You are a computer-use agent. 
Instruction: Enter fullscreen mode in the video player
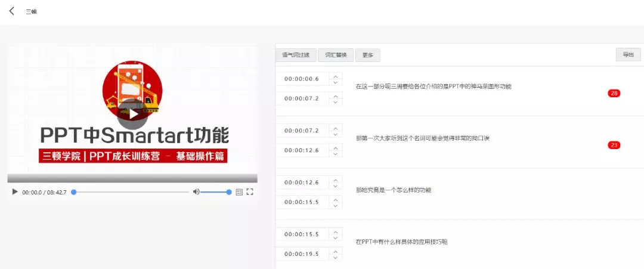click(250, 192)
